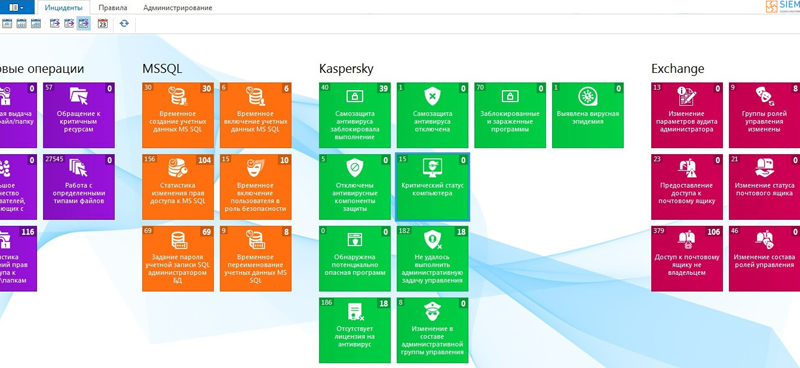Open the Администрирование tab
The image size is (800, 368).
[x=178, y=8]
